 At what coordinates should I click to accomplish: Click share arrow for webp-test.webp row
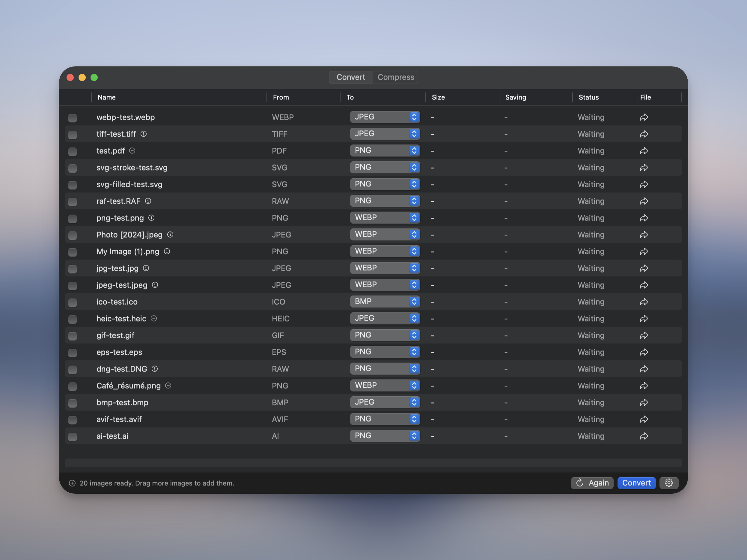(644, 117)
